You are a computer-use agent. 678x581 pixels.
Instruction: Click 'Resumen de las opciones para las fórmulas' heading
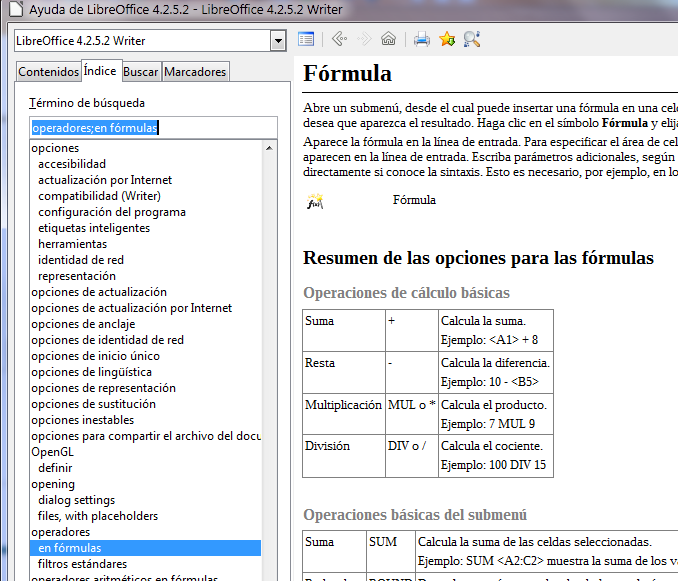478,258
